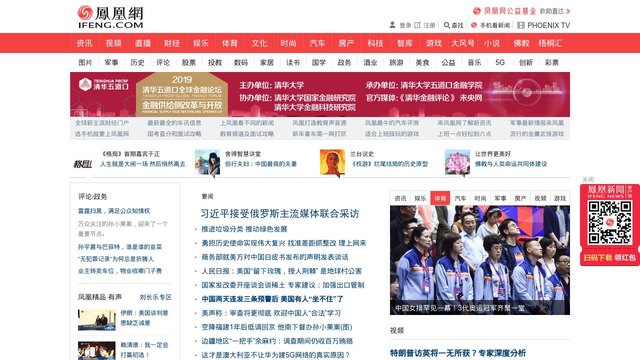Select the 军事 tab above photo
640x360 pixels.
pos(500,198)
